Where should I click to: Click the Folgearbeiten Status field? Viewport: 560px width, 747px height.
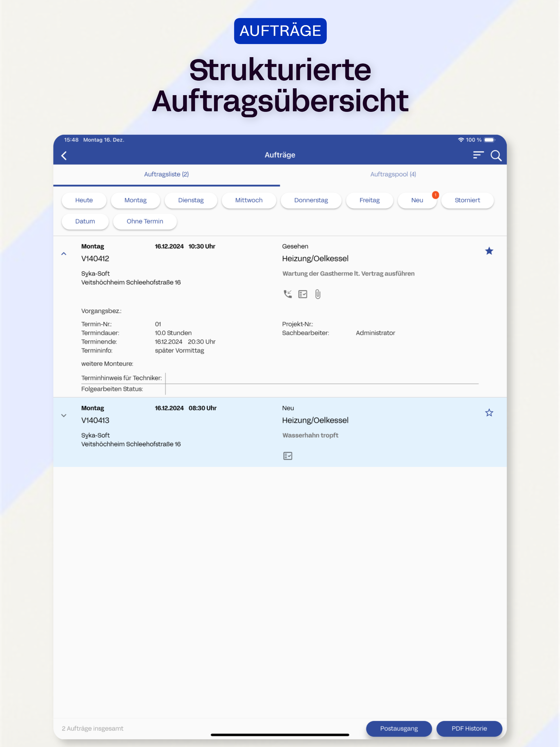(x=322, y=389)
